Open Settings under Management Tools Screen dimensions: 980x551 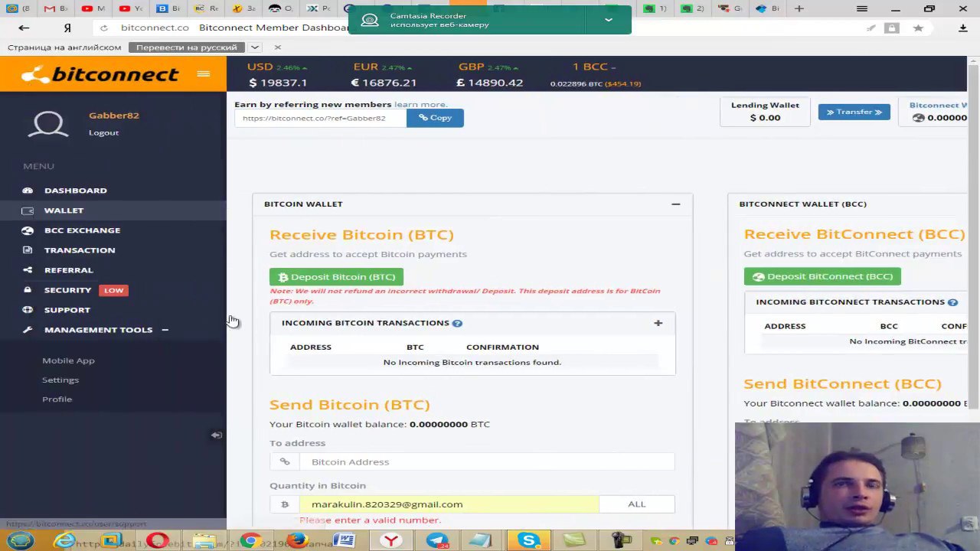[60, 380]
